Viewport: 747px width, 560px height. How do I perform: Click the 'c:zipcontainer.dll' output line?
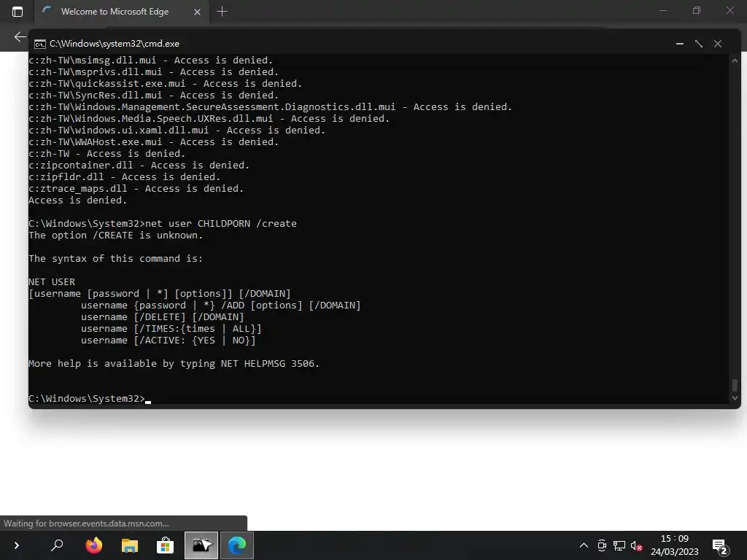[139, 166]
